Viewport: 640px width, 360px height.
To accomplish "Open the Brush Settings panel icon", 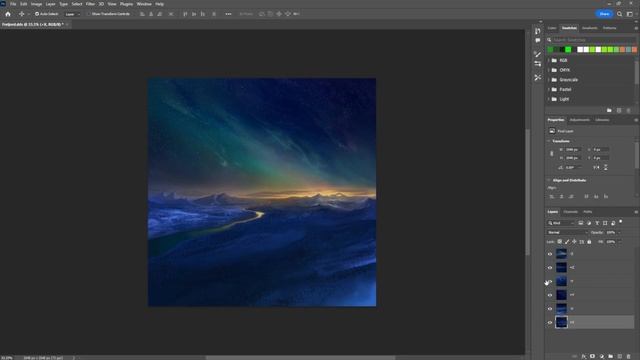I will pos(538,64).
